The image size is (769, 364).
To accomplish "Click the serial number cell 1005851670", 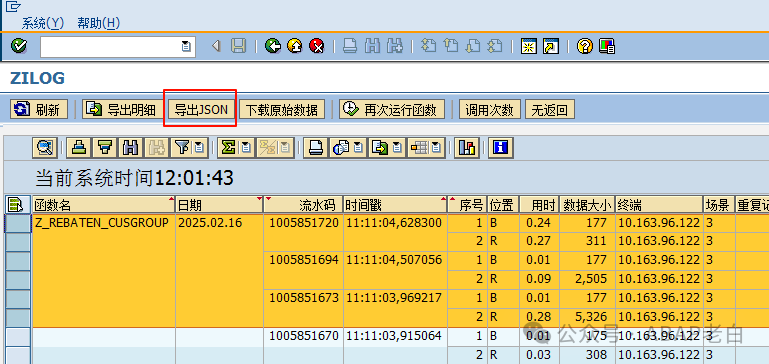I will pyautogui.click(x=304, y=336).
